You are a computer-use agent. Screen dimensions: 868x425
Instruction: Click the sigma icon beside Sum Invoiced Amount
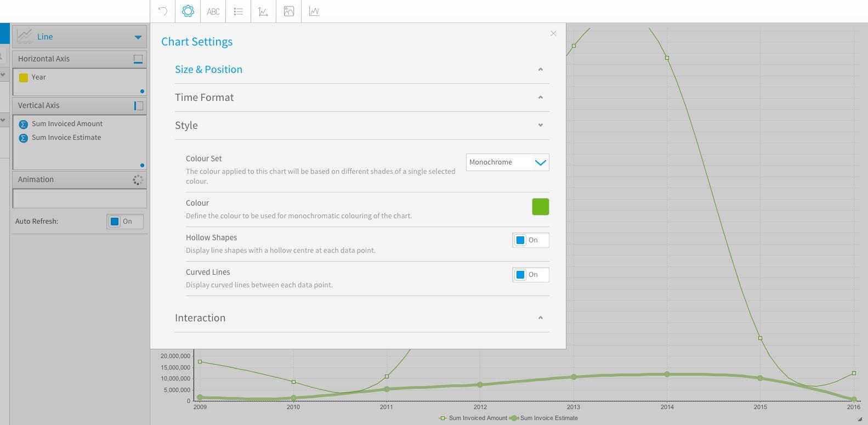click(24, 124)
